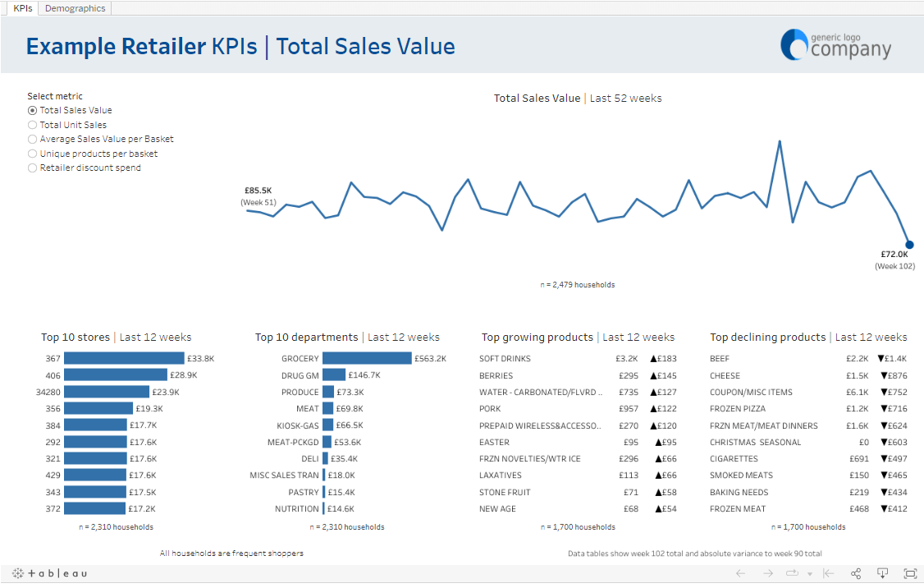Select Total Sales Value radio button
Image resolution: width=924 pixels, height=588 pixels.
32,110
